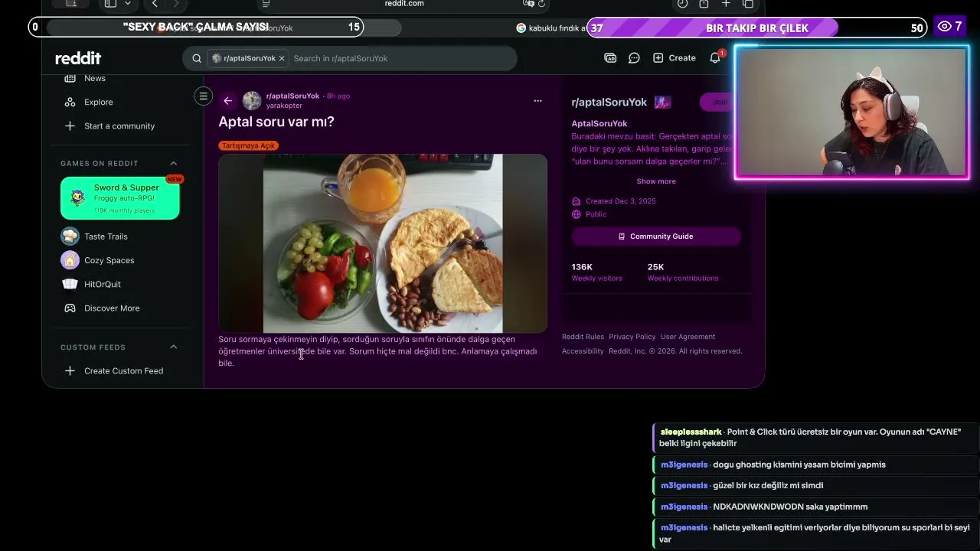Click m3igenesis's 'güzel bir kız' chat message
The image size is (980, 551).
pyautogui.click(x=816, y=485)
